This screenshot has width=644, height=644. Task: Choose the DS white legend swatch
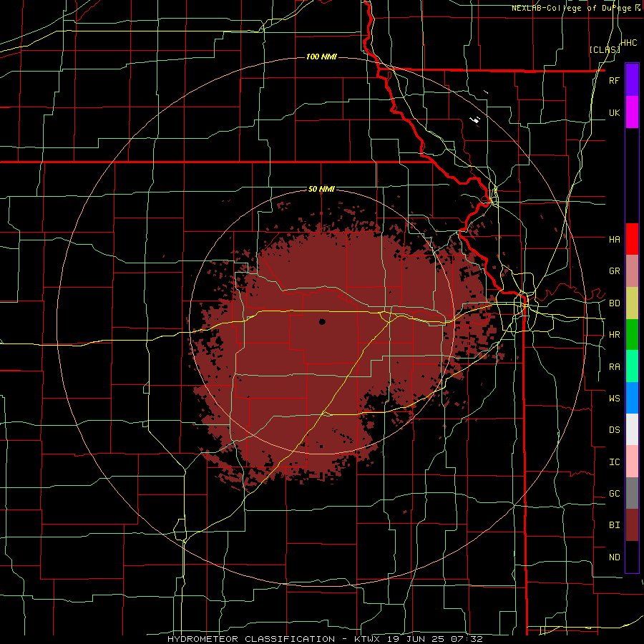[632, 429]
